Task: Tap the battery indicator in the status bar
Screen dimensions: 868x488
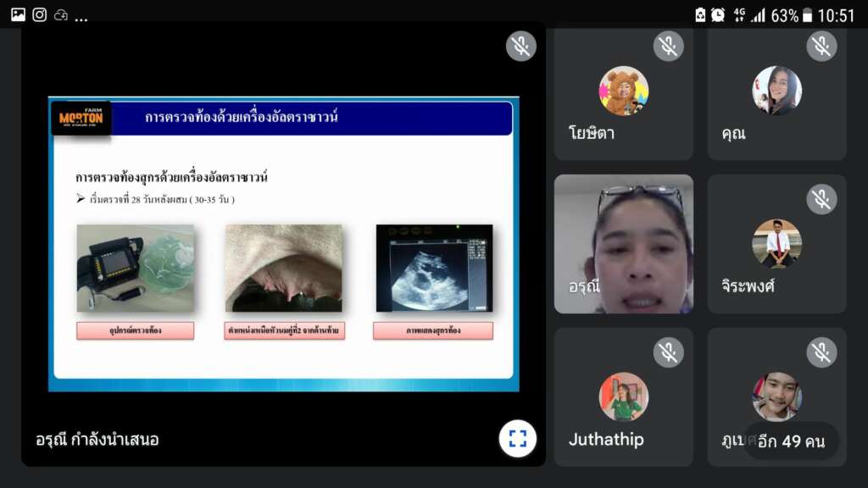Action: tap(807, 15)
